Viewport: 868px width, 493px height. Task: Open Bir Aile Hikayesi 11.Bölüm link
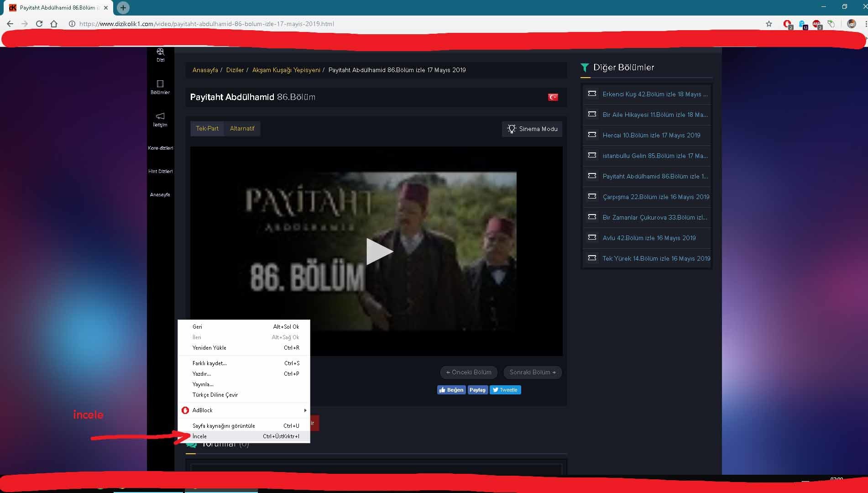655,115
